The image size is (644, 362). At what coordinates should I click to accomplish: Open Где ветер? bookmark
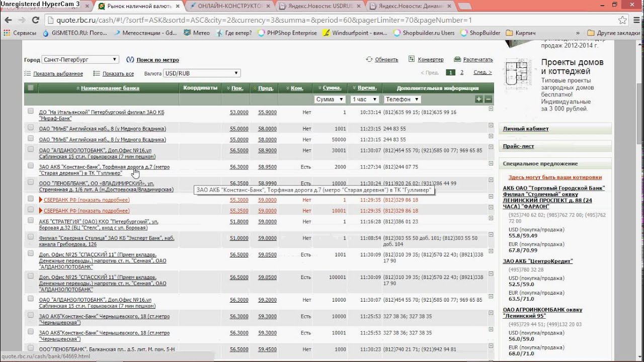point(234,33)
